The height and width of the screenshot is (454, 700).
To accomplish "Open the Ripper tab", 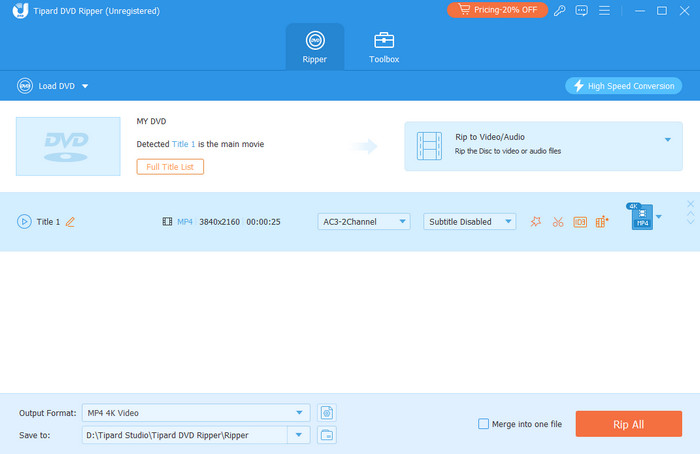I will [315, 47].
